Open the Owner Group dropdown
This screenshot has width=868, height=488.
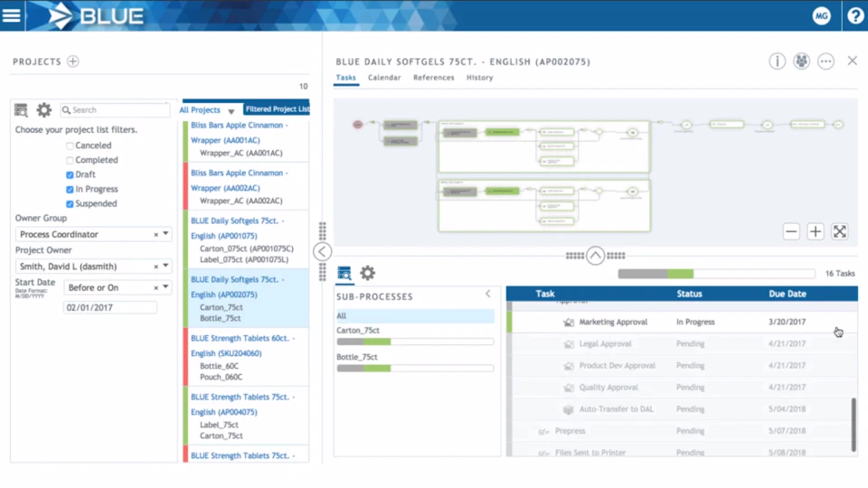[x=165, y=233]
